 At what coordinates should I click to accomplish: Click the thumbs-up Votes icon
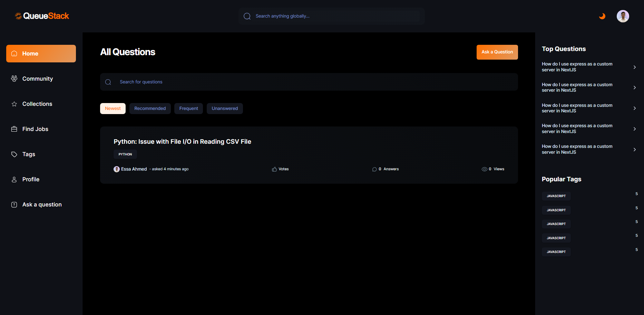(x=274, y=169)
